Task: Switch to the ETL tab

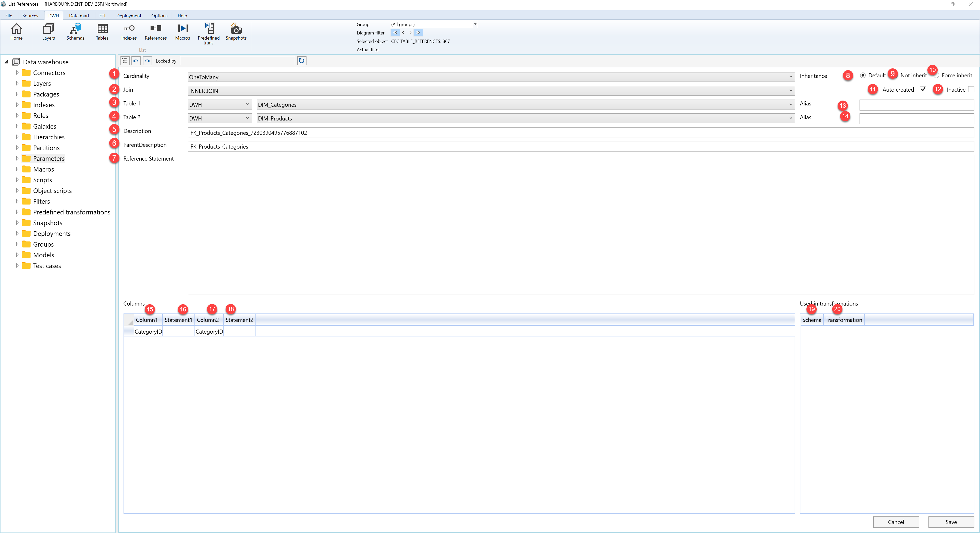Action: [103, 16]
